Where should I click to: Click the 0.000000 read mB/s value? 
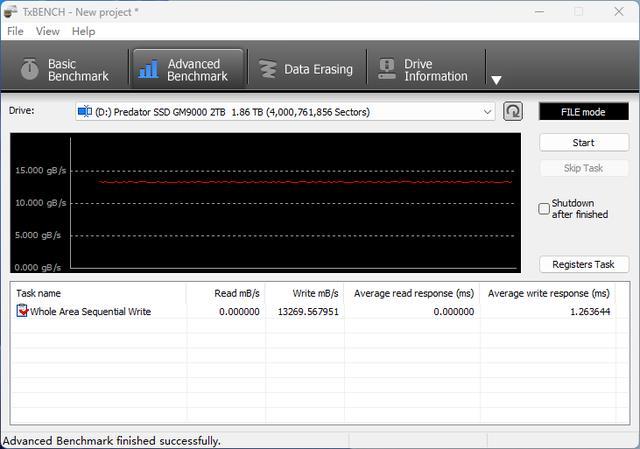[239, 312]
